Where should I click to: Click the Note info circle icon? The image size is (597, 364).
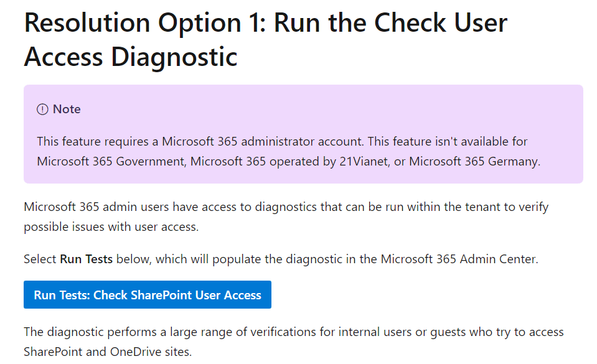tap(42, 110)
